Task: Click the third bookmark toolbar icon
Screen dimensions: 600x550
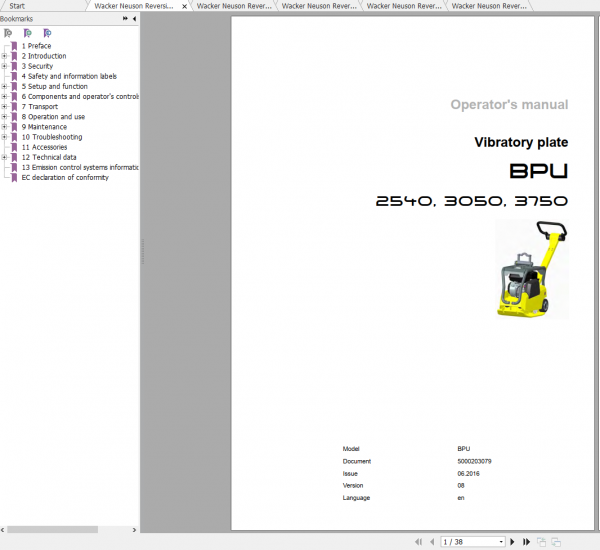Action: click(47, 33)
